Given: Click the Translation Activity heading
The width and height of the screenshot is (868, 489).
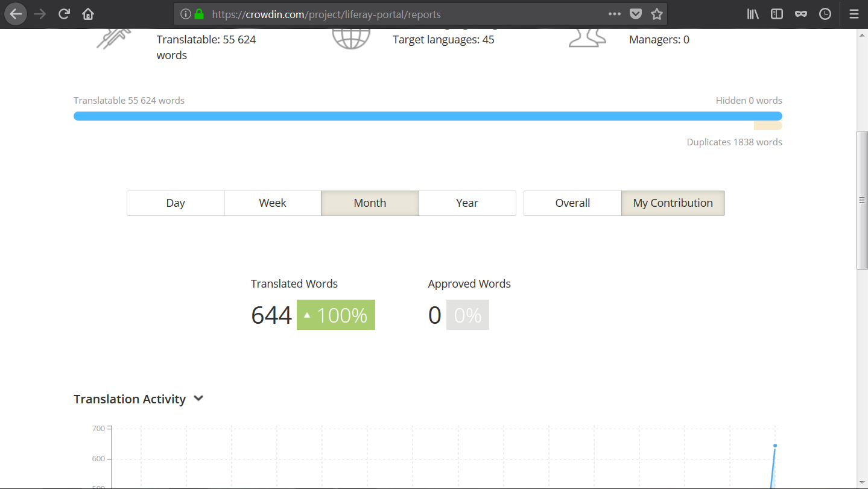Looking at the screenshot, I should (x=130, y=399).
